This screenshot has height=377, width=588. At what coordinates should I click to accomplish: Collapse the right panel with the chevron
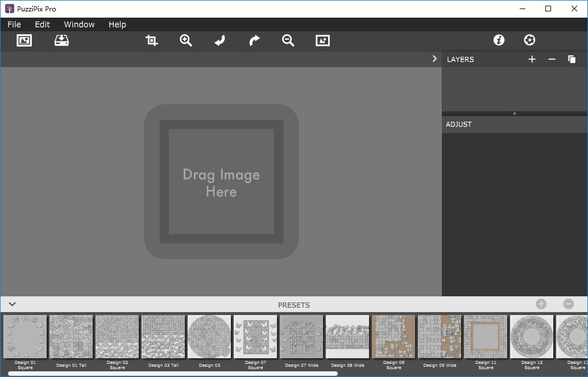coord(434,59)
